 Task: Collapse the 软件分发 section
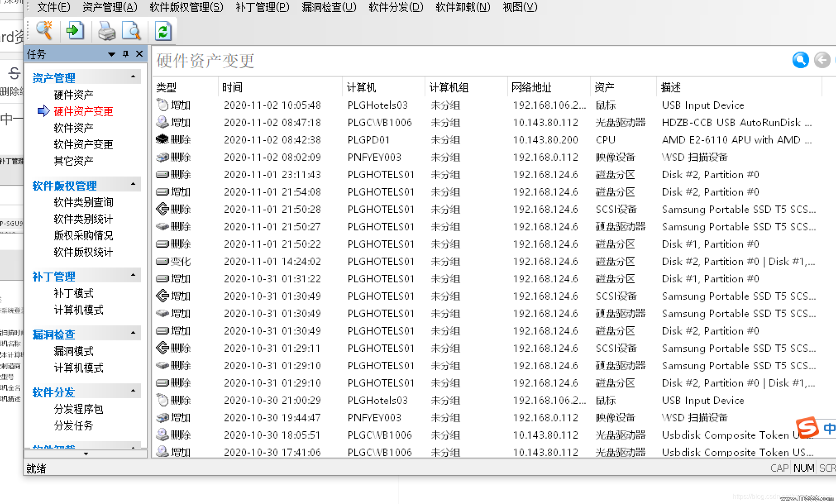click(x=133, y=391)
